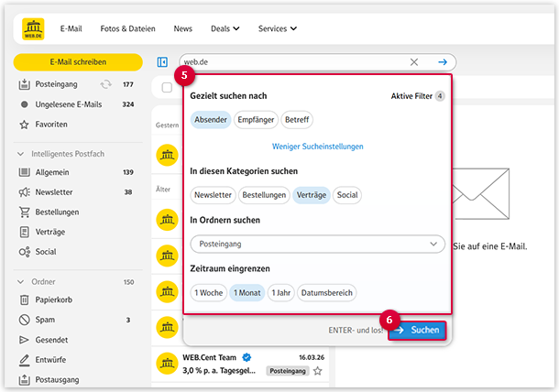
Task: Select 1 Woche time range
Action: click(209, 293)
